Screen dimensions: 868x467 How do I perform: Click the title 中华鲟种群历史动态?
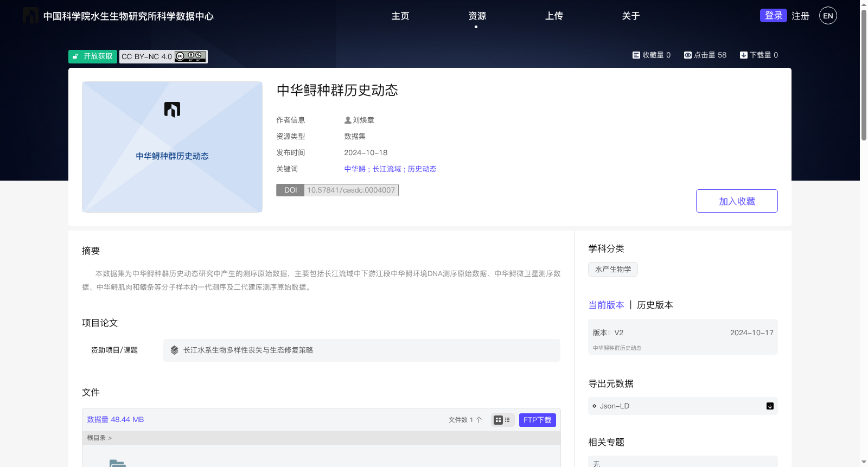[x=337, y=91]
